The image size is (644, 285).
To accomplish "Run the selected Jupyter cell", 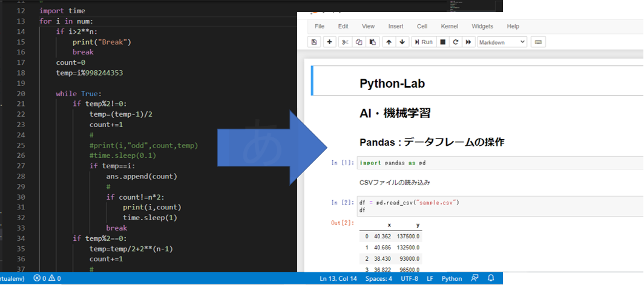I will [x=424, y=42].
